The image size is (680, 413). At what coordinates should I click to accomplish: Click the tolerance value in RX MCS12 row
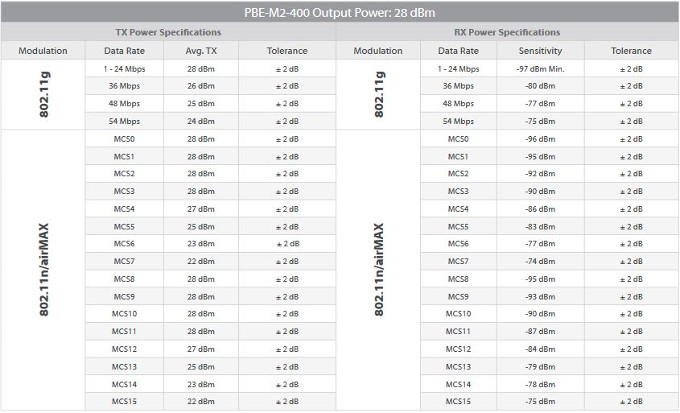631,349
